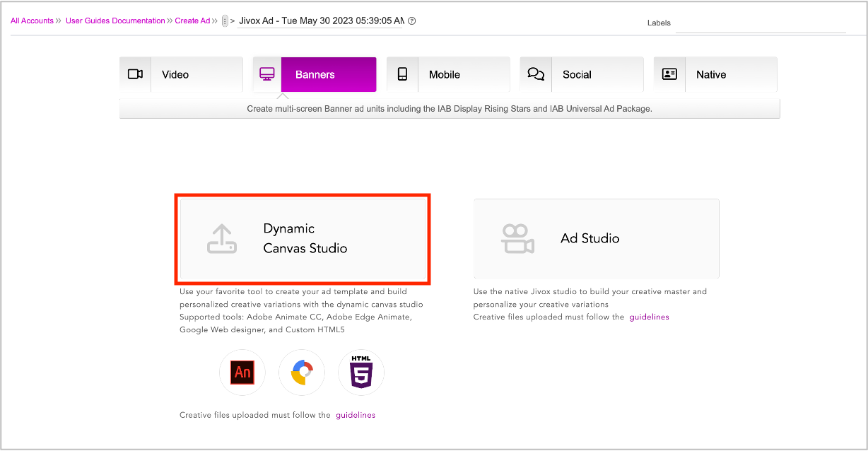The height and width of the screenshot is (451, 868).
Task: Focus the Labels input field
Action: point(760,24)
